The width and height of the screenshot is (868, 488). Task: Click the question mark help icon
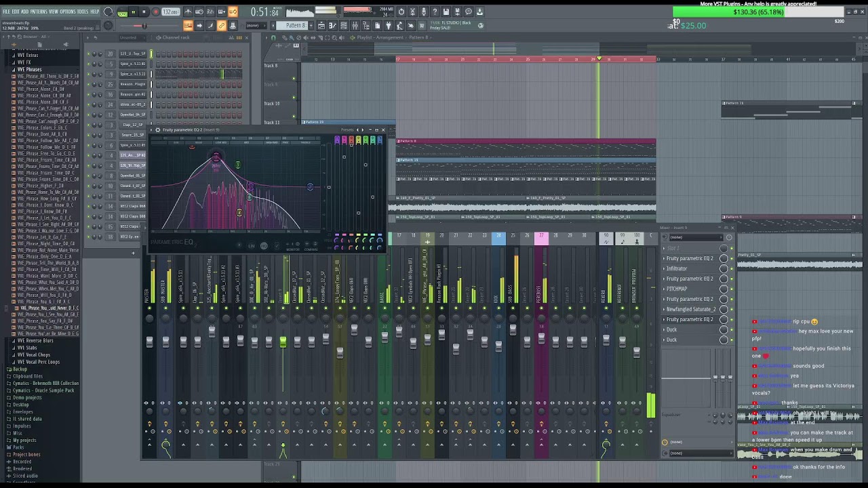pyautogui.click(x=435, y=12)
